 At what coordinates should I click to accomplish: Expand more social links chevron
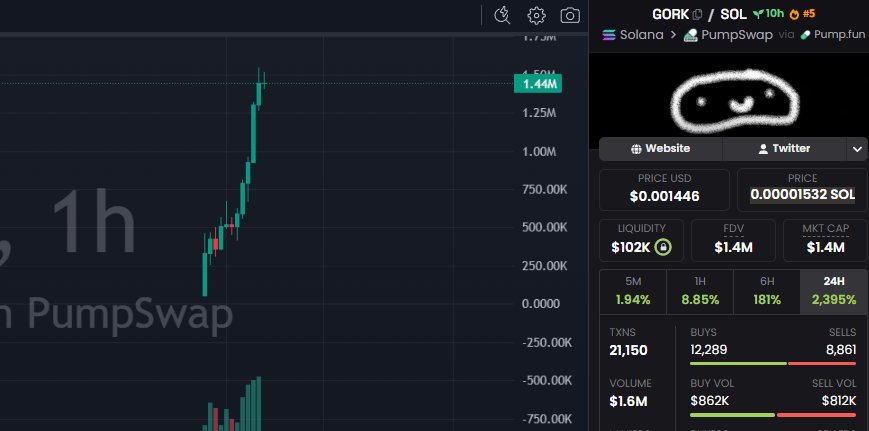(x=856, y=149)
